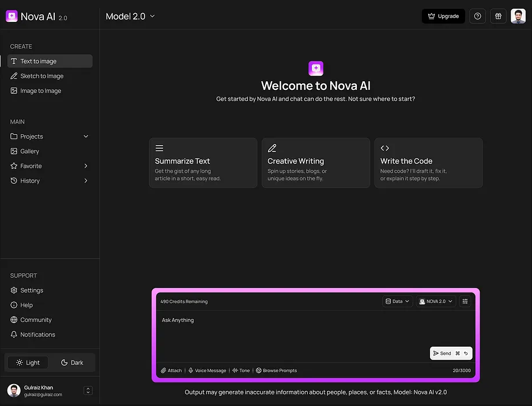Click the Data database icon
This screenshot has height=406, width=532.
point(388,301)
